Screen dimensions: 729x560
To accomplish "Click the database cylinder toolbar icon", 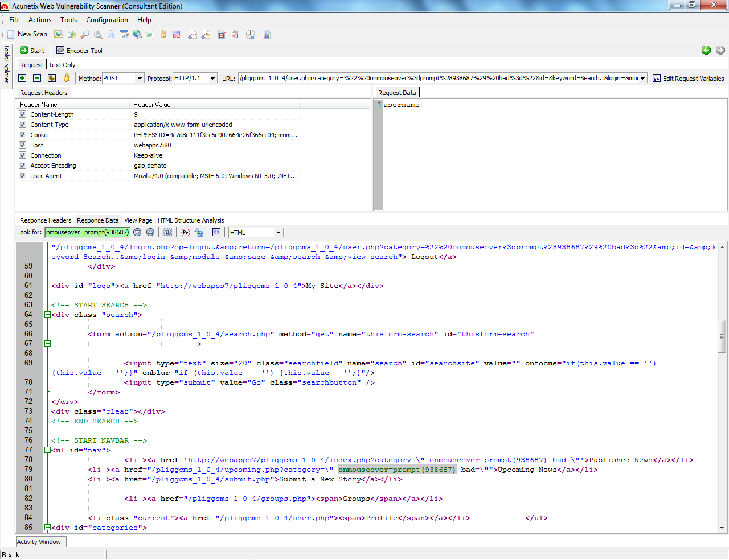I will click(111, 34).
